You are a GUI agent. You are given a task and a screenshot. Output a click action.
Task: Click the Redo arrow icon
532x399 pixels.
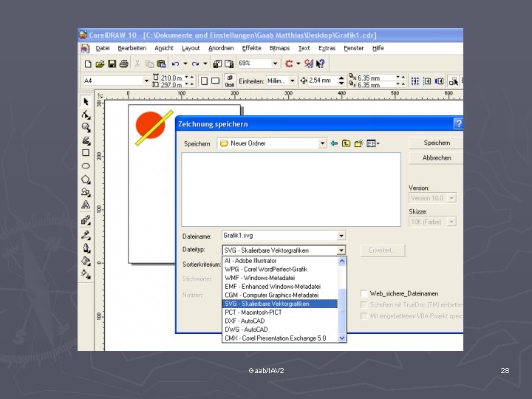tap(195, 64)
